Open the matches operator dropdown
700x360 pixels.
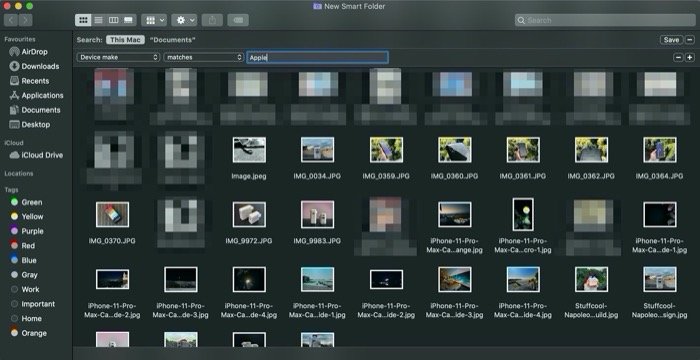coord(203,57)
